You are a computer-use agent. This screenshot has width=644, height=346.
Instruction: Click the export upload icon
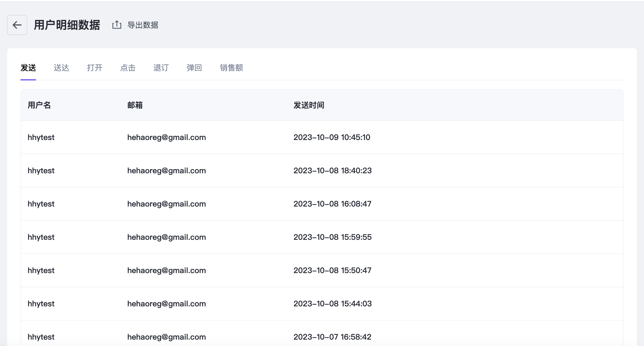[x=117, y=25]
